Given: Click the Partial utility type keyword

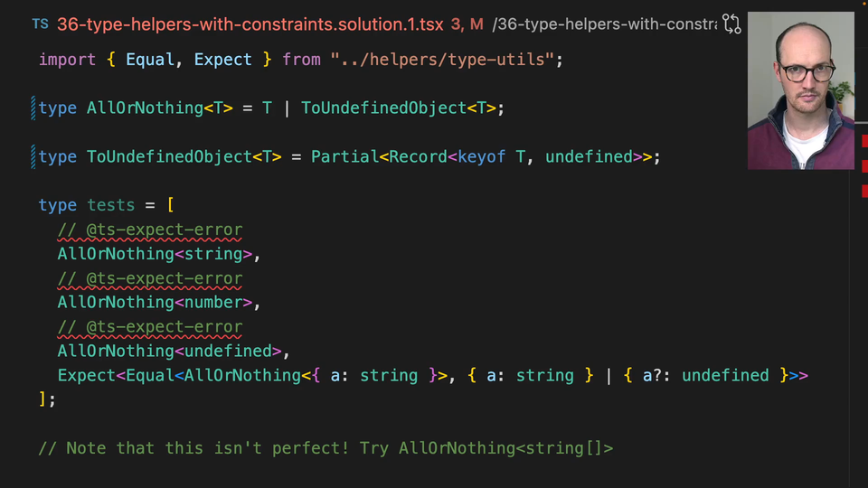Looking at the screenshot, I should pos(344,157).
